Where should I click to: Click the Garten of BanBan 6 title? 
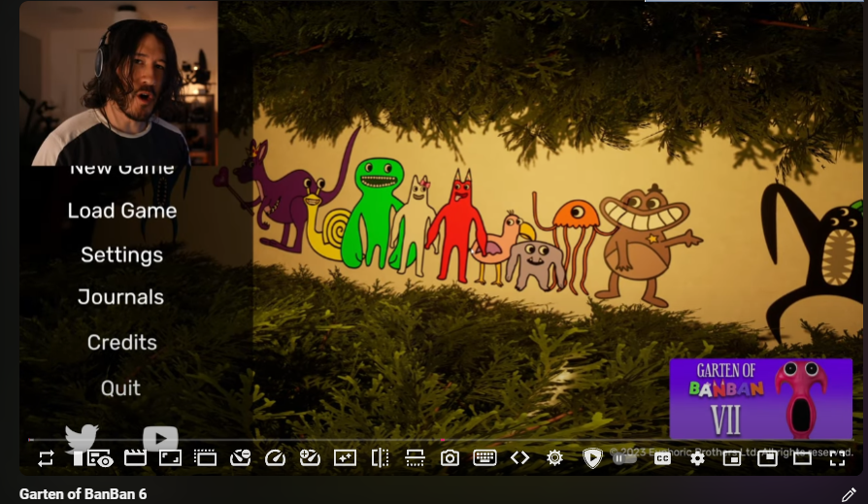click(x=83, y=494)
